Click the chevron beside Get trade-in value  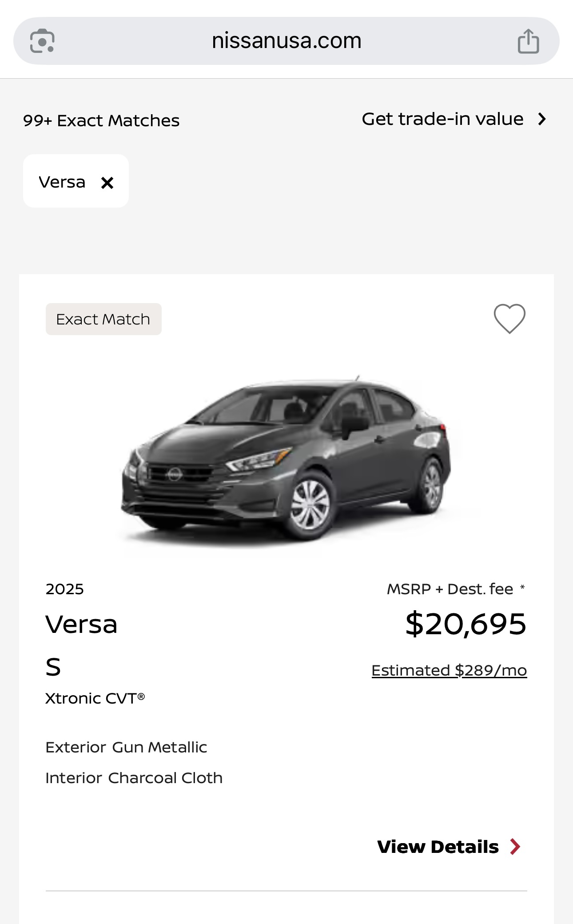pyautogui.click(x=542, y=119)
